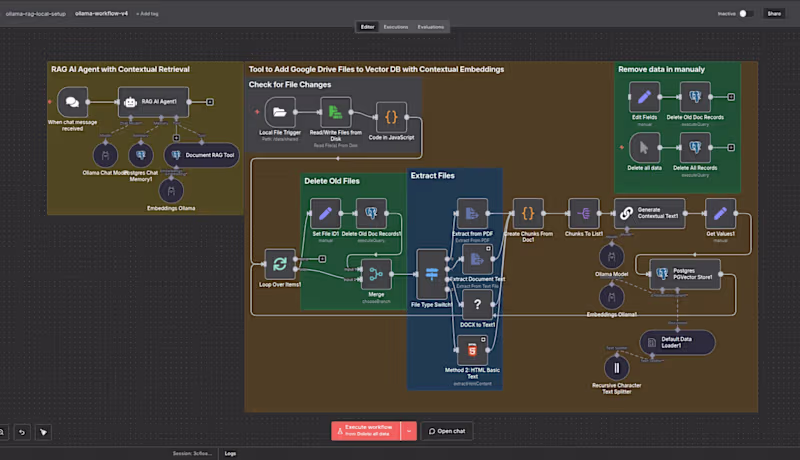The width and height of the screenshot is (800, 460).
Task: Click Add tag next to workflow name
Action: 146,14
